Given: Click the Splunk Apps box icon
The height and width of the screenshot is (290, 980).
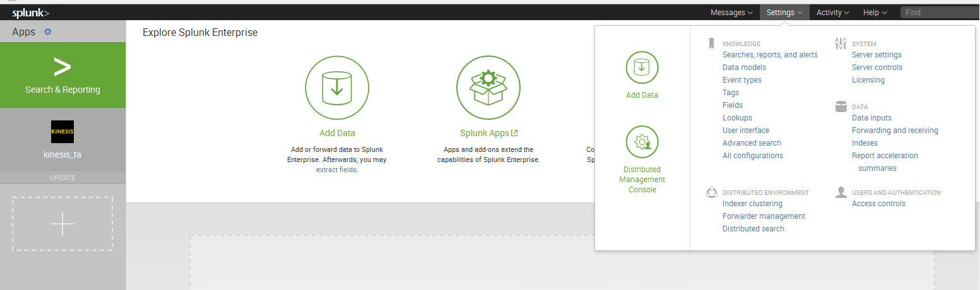Looking at the screenshot, I should click(488, 88).
